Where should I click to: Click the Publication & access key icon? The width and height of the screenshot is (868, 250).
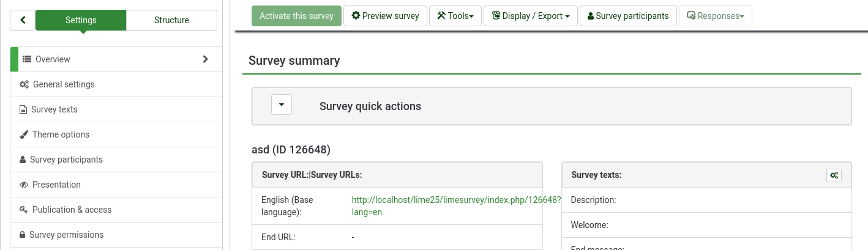point(24,210)
